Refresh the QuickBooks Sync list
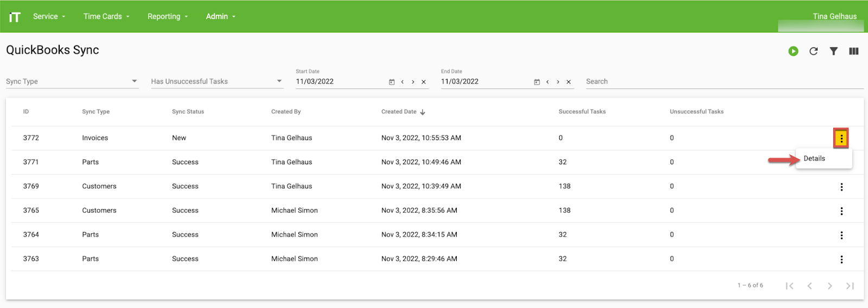Viewport: 868px width, 308px height. click(813, 51)
